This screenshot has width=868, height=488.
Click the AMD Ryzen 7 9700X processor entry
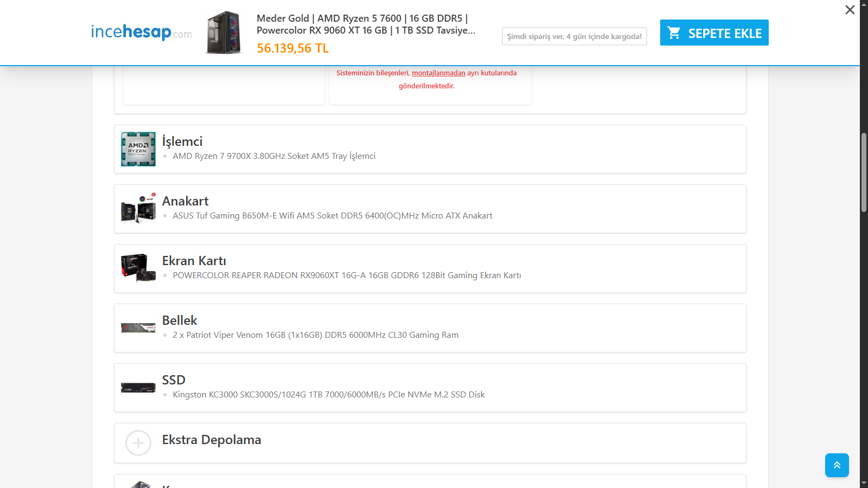point(274,156)
